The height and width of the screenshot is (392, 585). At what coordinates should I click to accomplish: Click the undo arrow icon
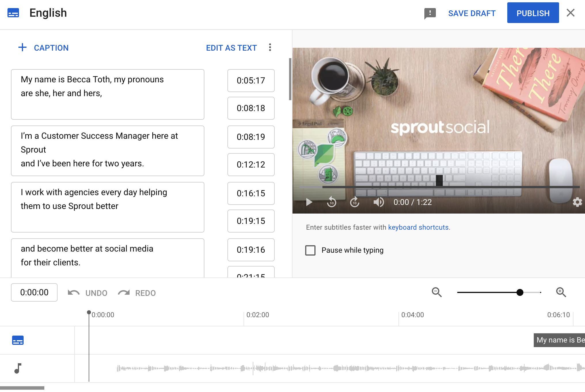click(x=73, y=293)
